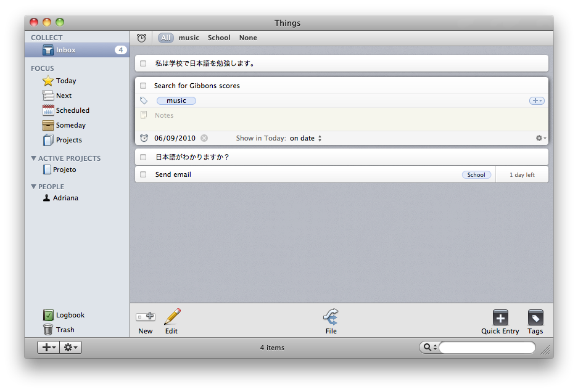Click the Projects folder icon

(48, 140)
